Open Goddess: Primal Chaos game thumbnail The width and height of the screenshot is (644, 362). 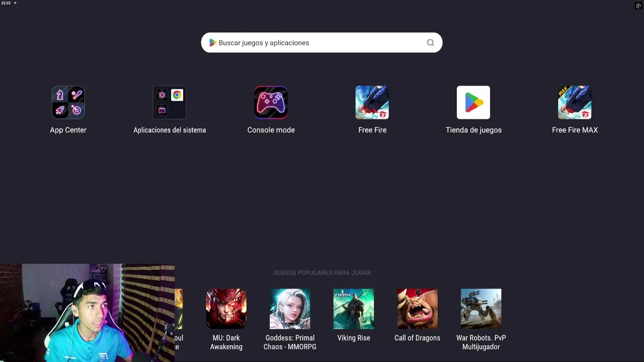[x=290, y=309]
